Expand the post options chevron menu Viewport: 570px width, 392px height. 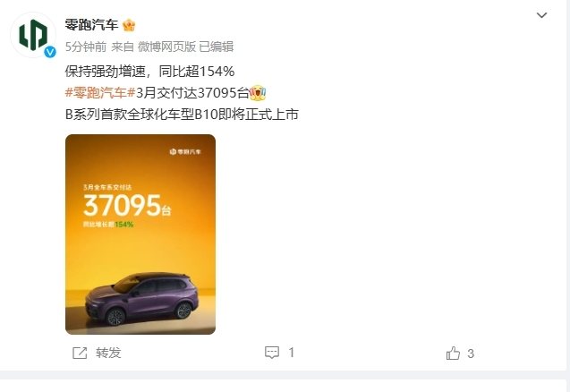pos(541,15)
